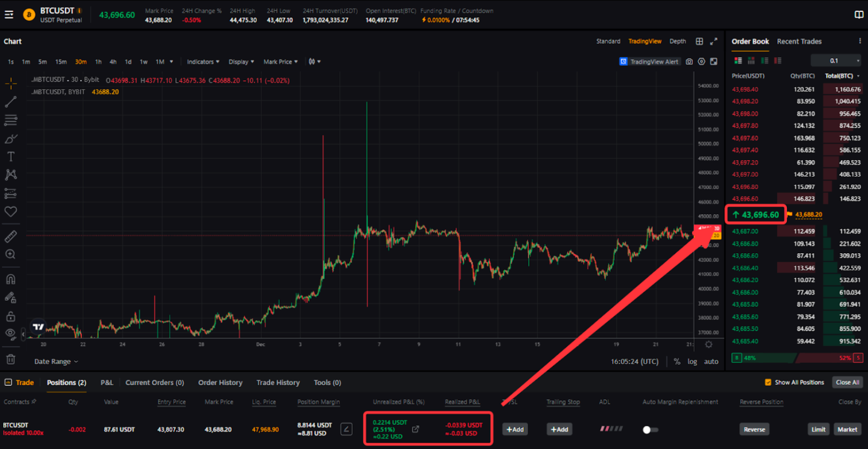Click the Close All button
The image size is (868, 449).
tap(847, 383)
